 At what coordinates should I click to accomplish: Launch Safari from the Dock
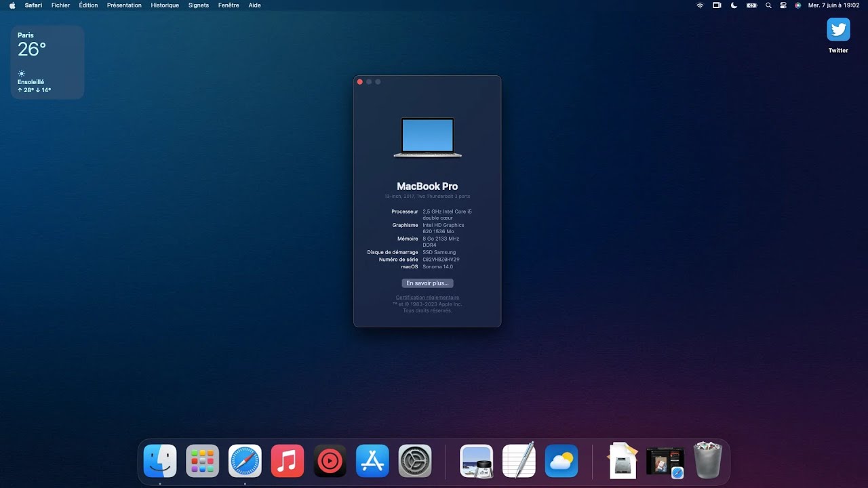click(245, 461)
